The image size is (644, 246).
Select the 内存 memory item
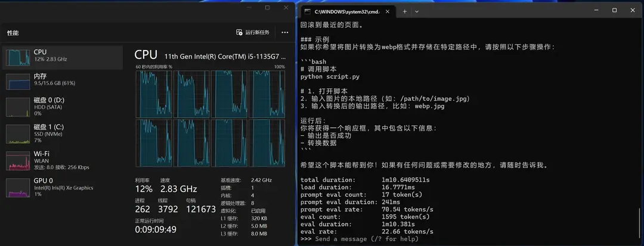(x=63, y=81)
